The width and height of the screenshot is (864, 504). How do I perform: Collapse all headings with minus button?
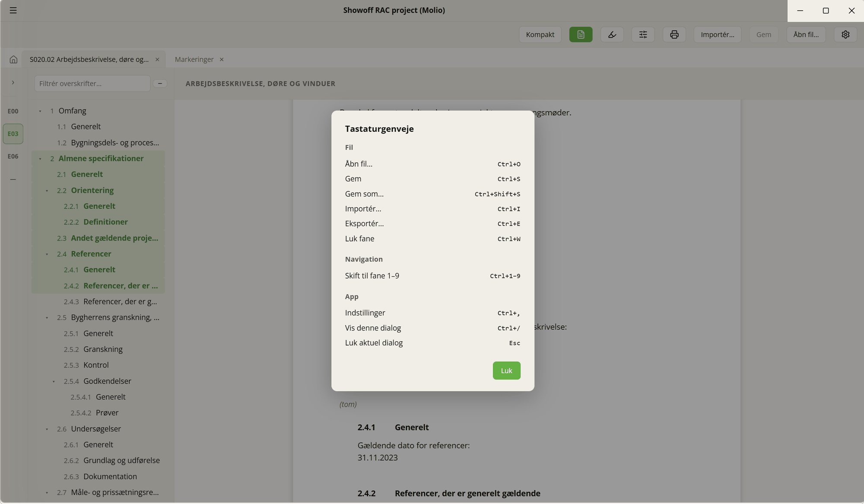pyautogui.click(x=160, y=83)
